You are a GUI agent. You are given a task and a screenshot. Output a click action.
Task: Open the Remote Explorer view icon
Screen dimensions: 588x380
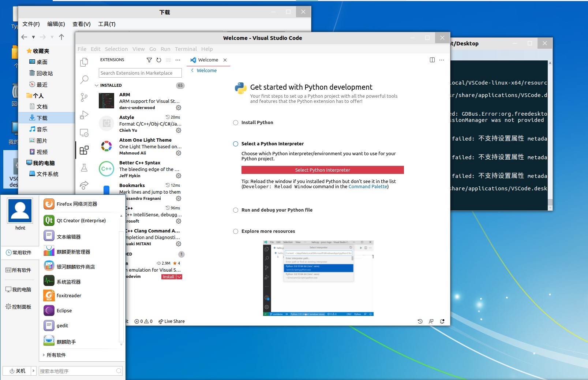pyautogui.click(x=84, y=133)
